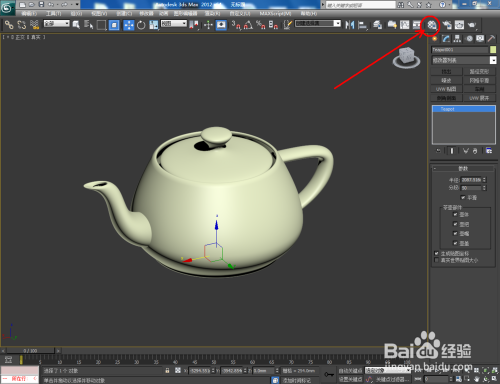
Task: Open the reference coordinate system dropdown
Action: (174, 23)
